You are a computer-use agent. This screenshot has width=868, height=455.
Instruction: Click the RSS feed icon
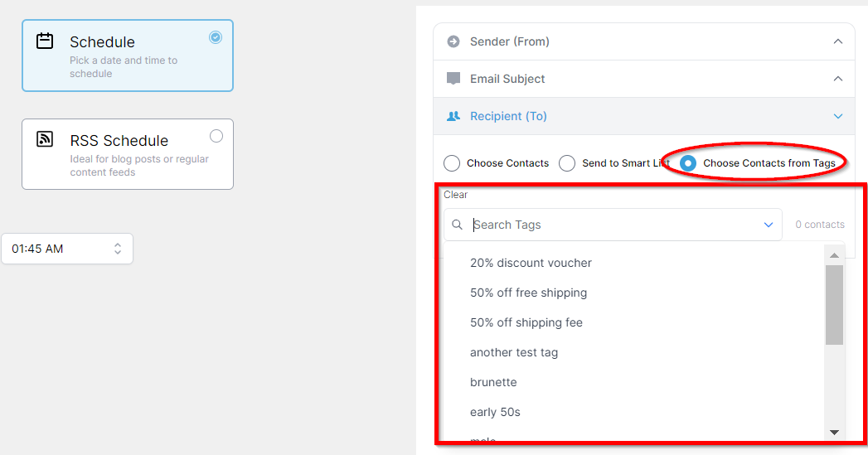[45, 139]
